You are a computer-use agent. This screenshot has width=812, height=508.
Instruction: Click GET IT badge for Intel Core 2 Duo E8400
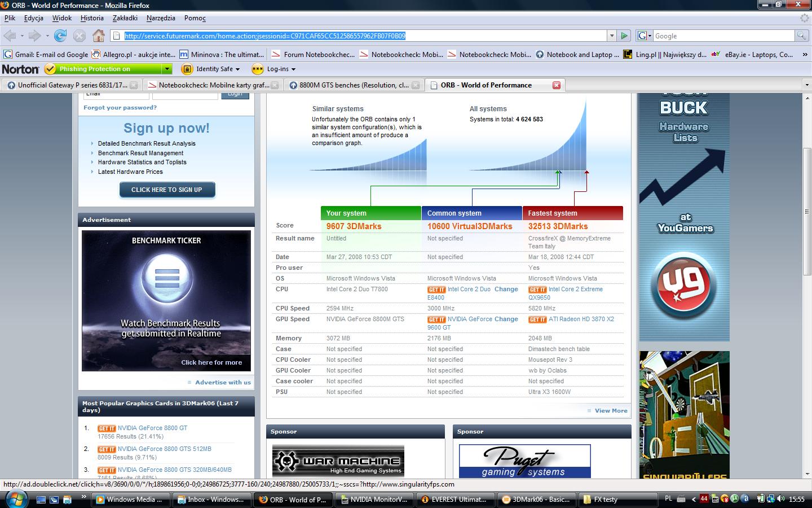pyautogui.click(x=436, y=290)
